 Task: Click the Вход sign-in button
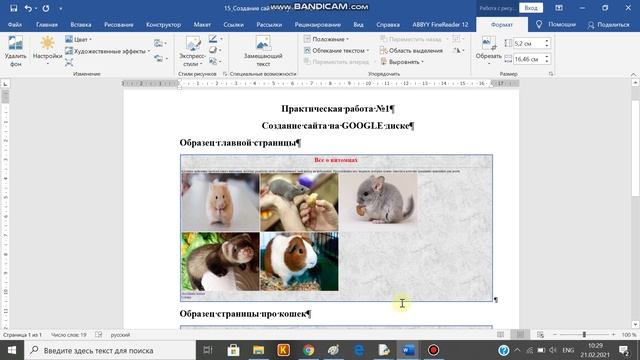click(x=531, y=8)
